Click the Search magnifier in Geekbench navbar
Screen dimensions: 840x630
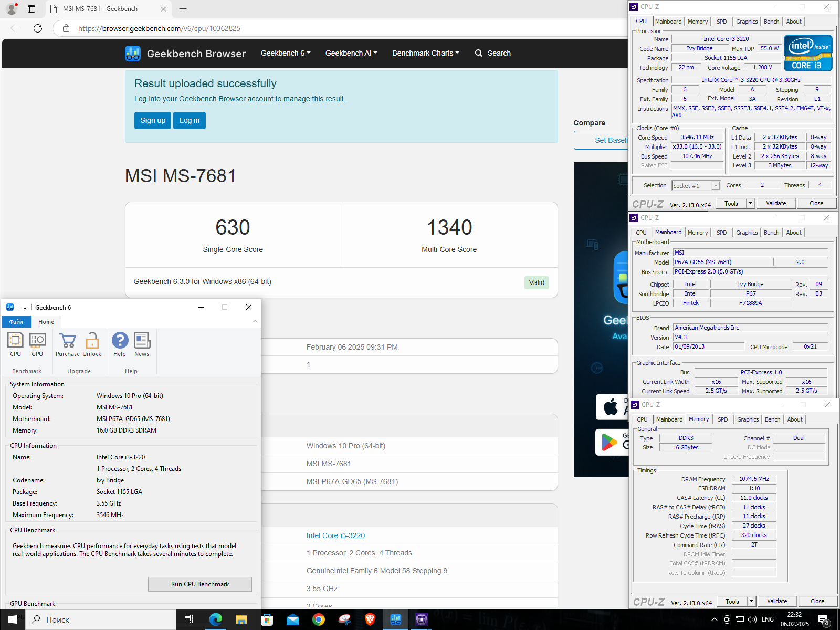(x=479, y=53)
